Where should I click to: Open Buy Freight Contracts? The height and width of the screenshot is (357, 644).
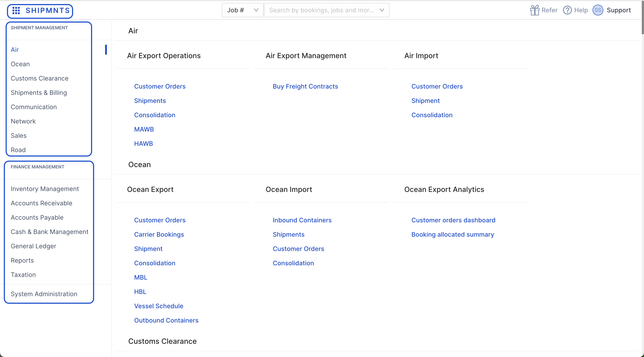pos(305,86)
